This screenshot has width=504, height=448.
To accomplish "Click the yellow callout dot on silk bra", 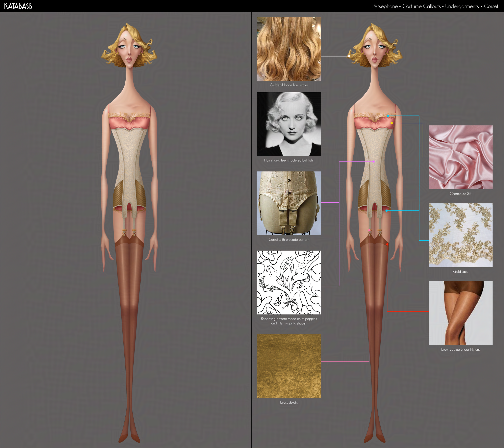I will pyautogui.click(x=392, y=123).
